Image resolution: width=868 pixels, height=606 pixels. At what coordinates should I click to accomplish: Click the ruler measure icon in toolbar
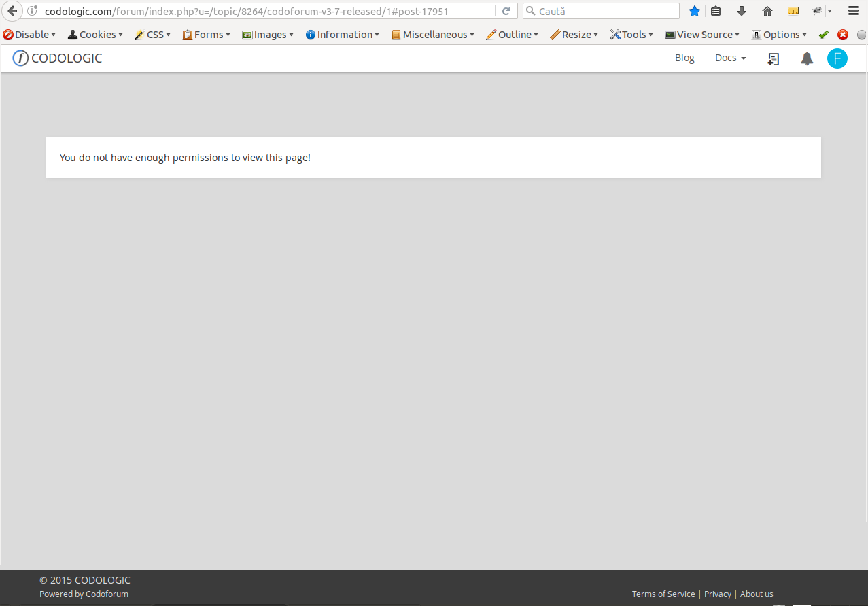click(x=793, y=11)
